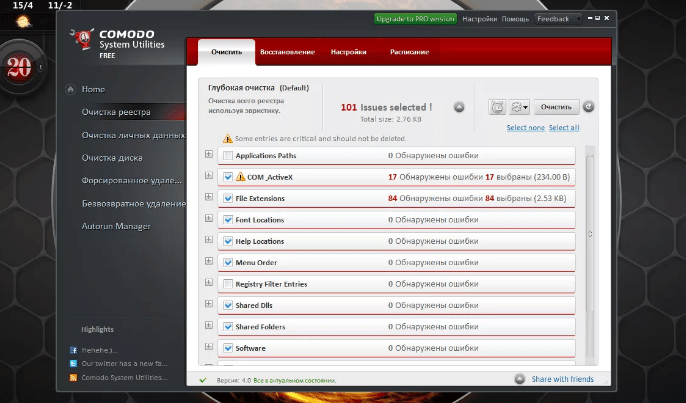Image resolution: width=686 pixels, height=403 pixels.
Task: Open Форсированное удаление in sidebar
Action: point(131,181)
